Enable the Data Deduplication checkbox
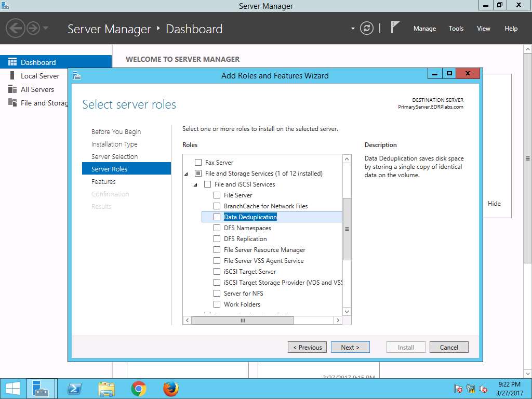Viewport: 532px width, 399px height. click(x=217, y=217)
